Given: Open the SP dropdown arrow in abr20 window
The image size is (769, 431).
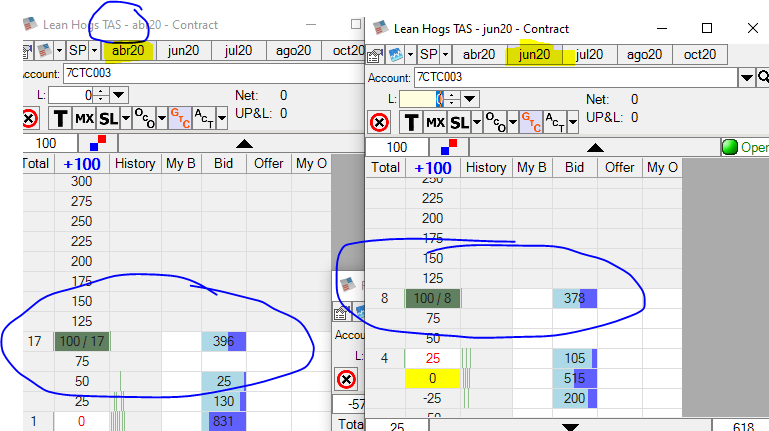Looking at the screenshot, I should (x=94, y=51).
